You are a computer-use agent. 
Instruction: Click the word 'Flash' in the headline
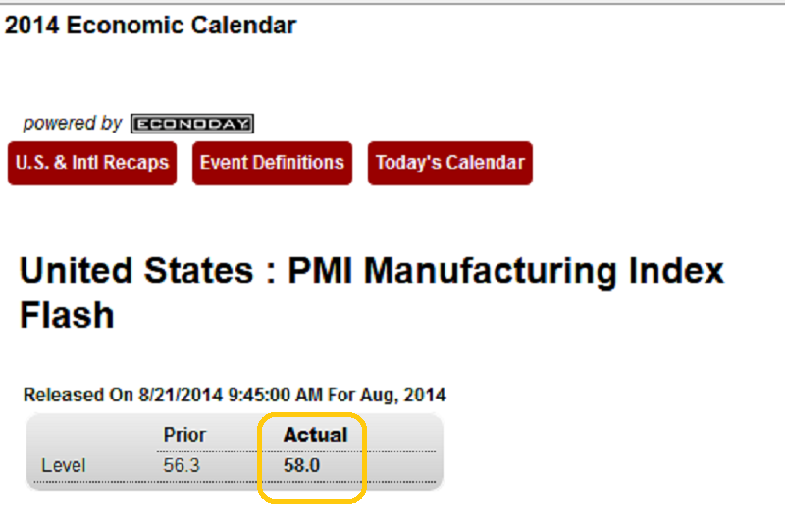click(67, 315)
